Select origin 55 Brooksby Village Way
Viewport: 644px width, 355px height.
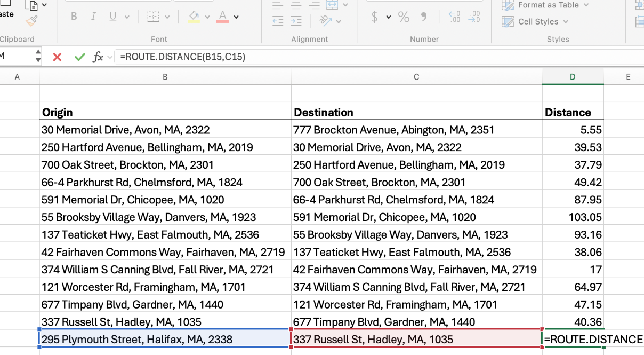[165, 217]
